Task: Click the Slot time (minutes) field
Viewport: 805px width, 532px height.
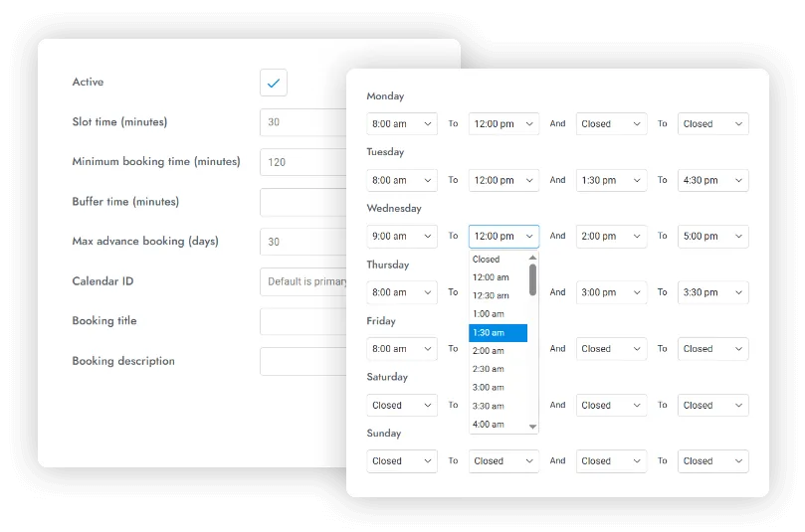Action: pyautogui.click(x=302, y=122)
